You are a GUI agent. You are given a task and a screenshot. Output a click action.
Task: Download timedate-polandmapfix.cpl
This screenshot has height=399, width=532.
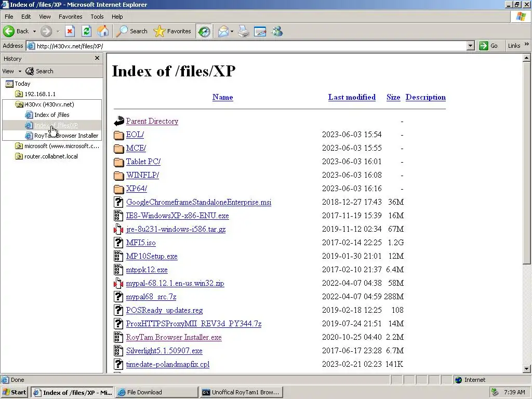168,364
